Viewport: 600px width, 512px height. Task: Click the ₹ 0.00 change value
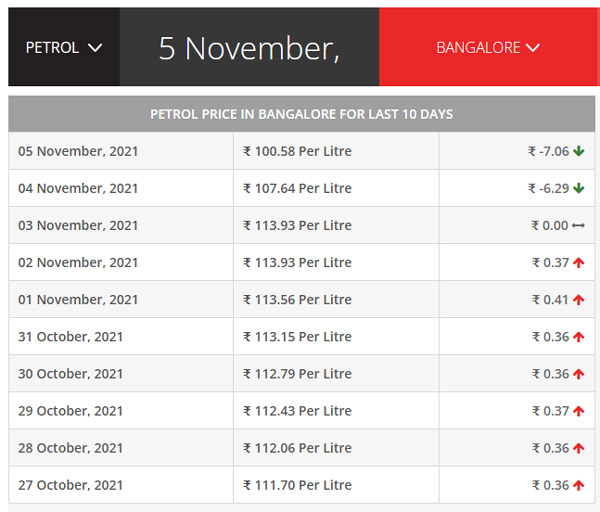pyautogui.click(x=550, y=225)
